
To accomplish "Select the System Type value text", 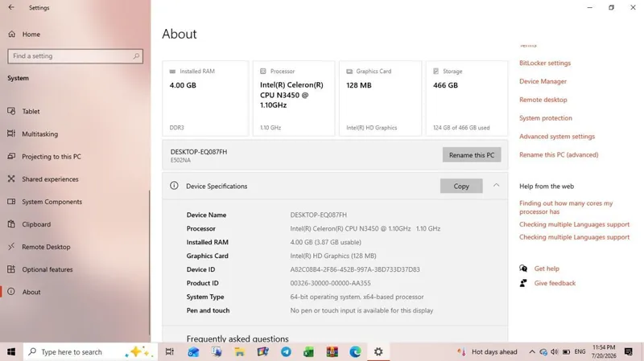I will coord(357,297).
